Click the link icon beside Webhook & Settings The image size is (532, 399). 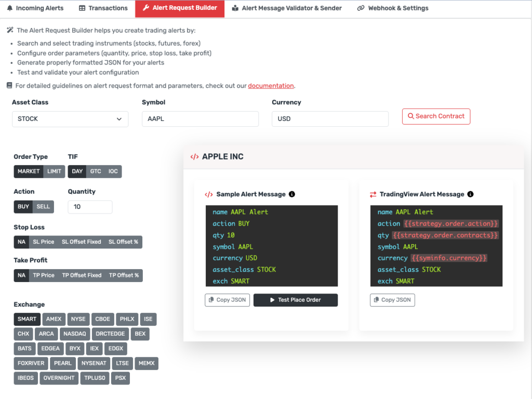(x=361, y=8)
